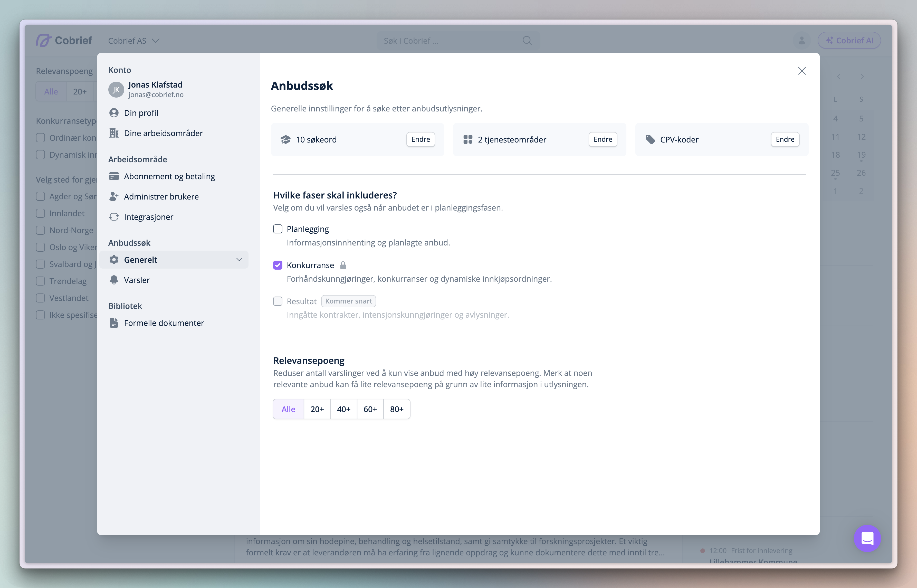Expand the Generelt chevron in sidebar
Screen dimensions: 917x588
click(239, 260)
